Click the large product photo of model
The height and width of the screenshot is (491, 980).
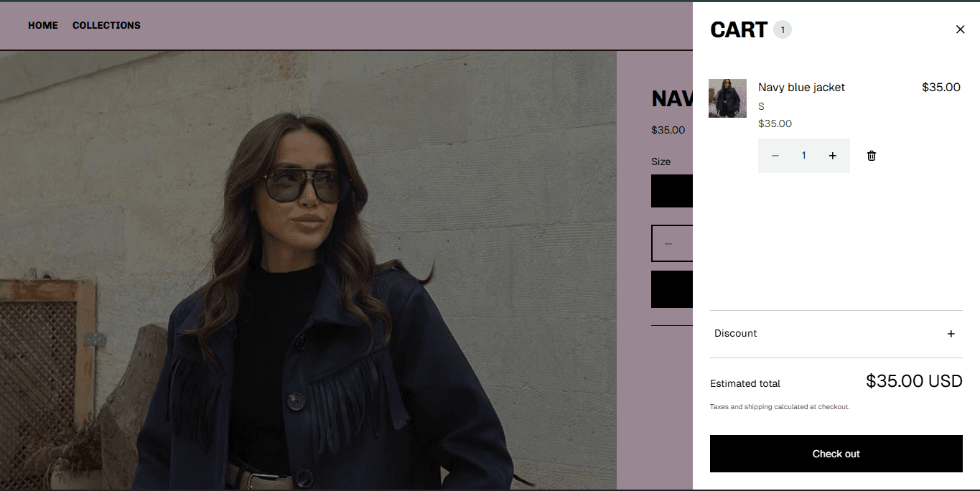[308, 270]
